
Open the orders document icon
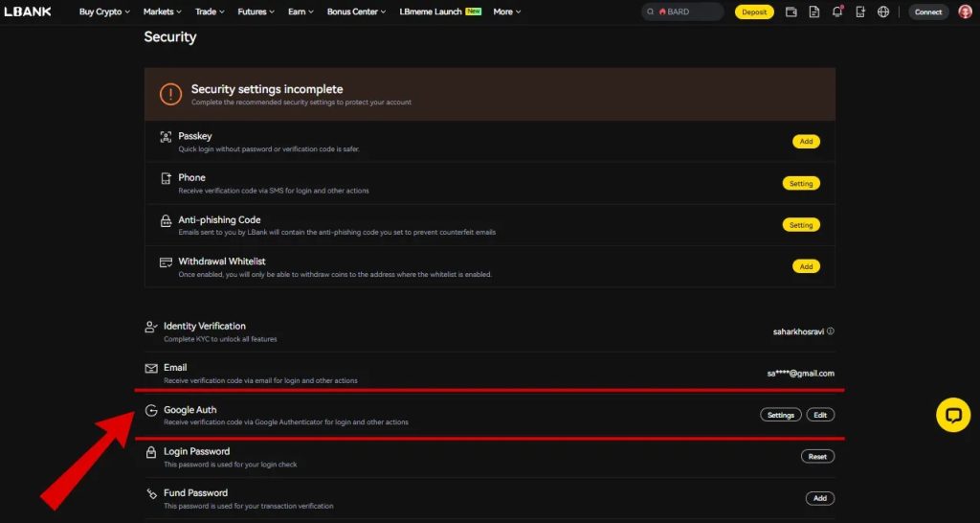pos(813,11)
